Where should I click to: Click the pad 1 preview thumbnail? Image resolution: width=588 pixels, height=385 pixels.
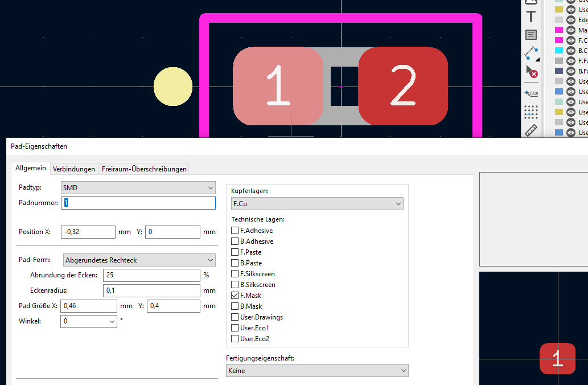click(x=558, y=358)
